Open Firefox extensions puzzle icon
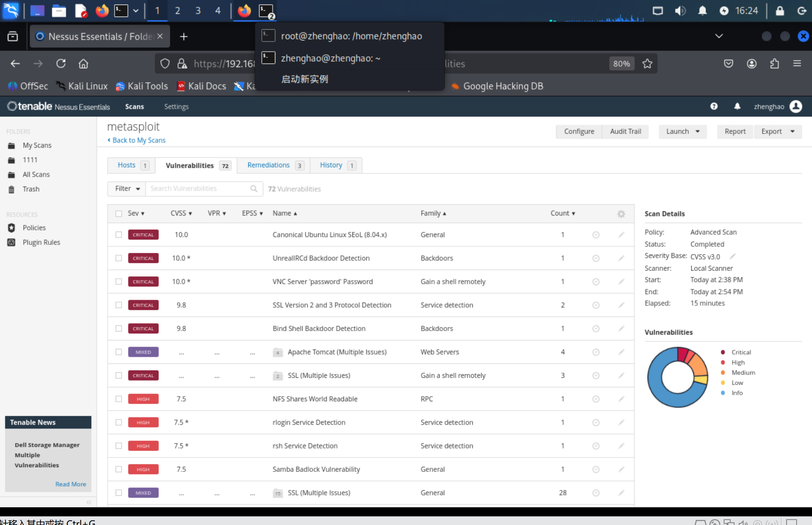812x525 pixels. click(x=774, y=64)
